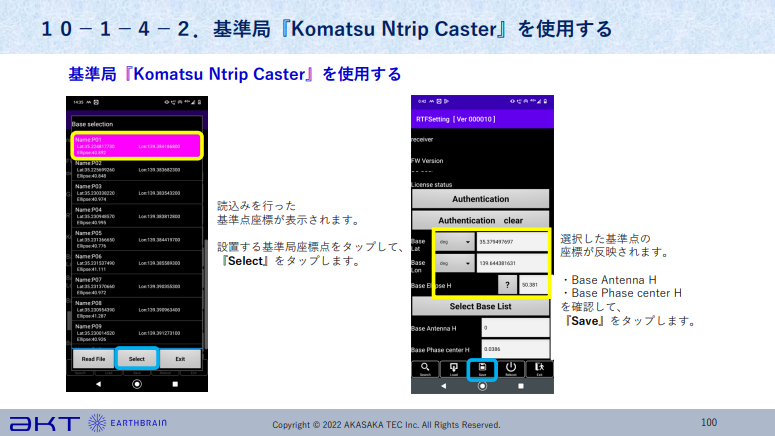Select base point Name:P02 row
The image size is (775, 436).
pos(137,170)
